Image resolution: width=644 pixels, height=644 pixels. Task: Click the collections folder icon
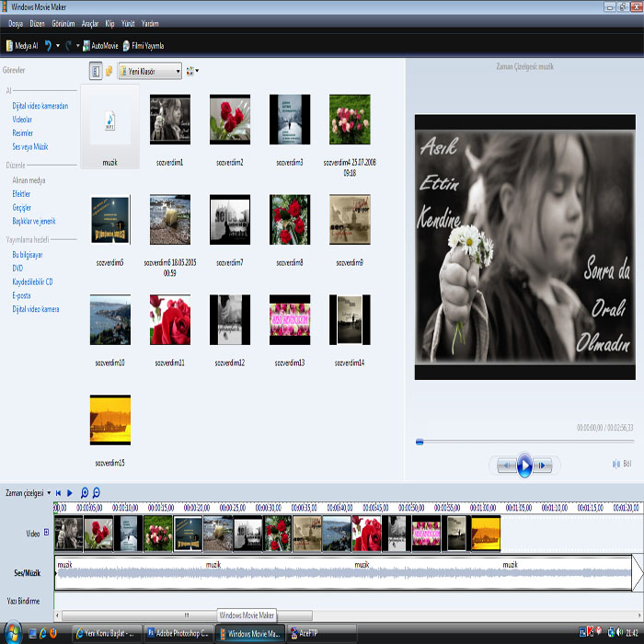[109, 72]
